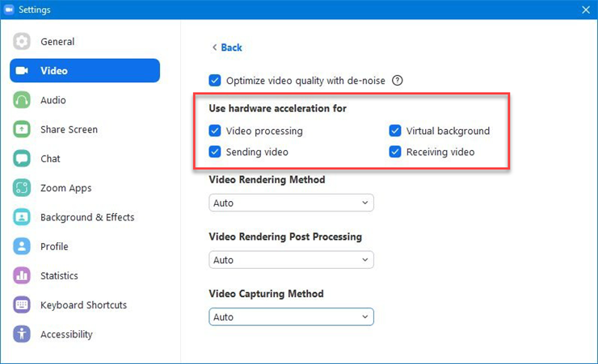
Task: Toggle the Virtual background checkbox
Action: coord(395,131)
